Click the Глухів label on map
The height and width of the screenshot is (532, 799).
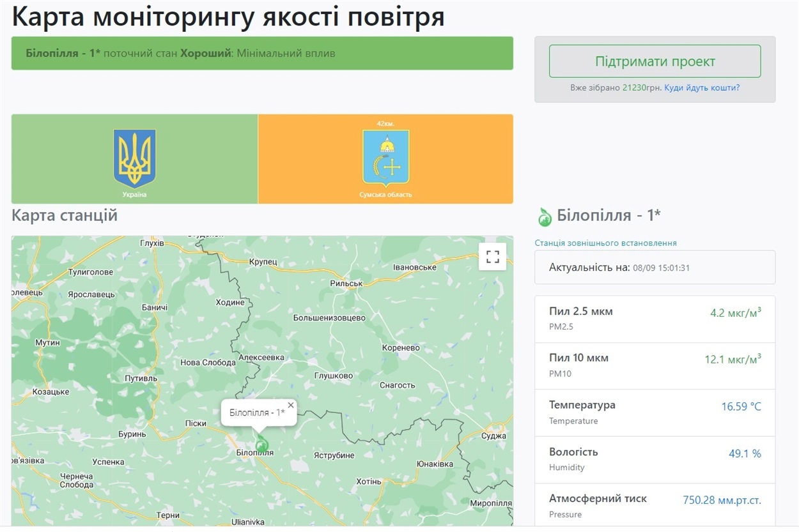click(152, 243)
